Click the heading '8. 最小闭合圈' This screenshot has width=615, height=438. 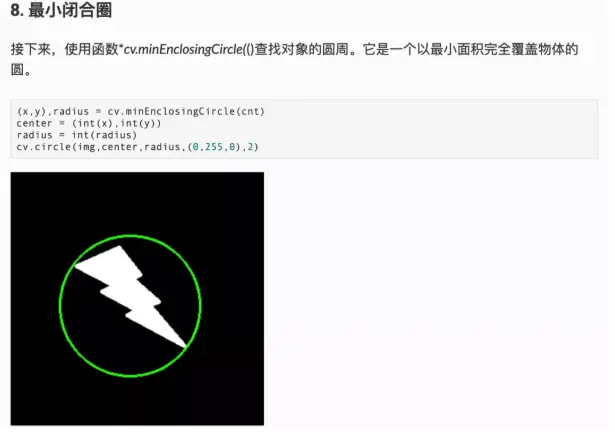[61, 9]
